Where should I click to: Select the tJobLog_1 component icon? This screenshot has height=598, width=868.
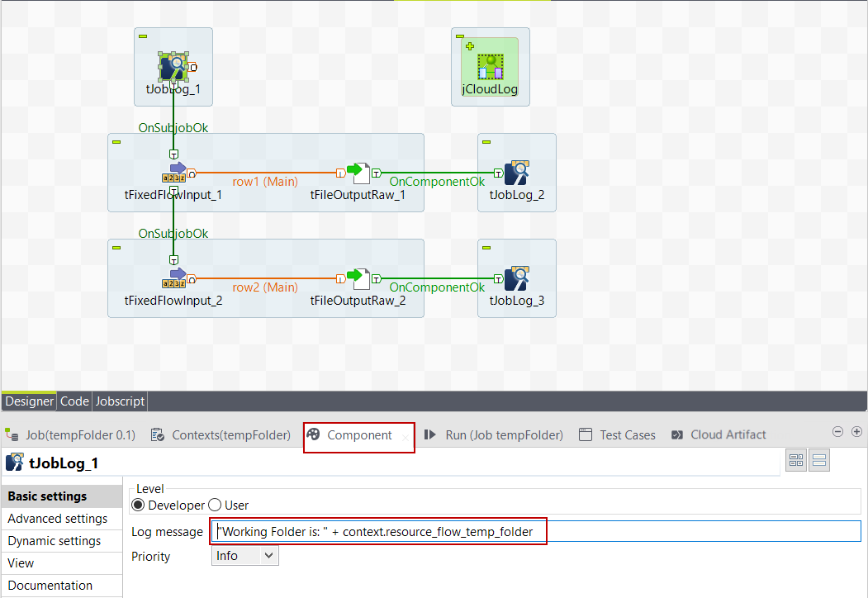[x=173, y=67]
